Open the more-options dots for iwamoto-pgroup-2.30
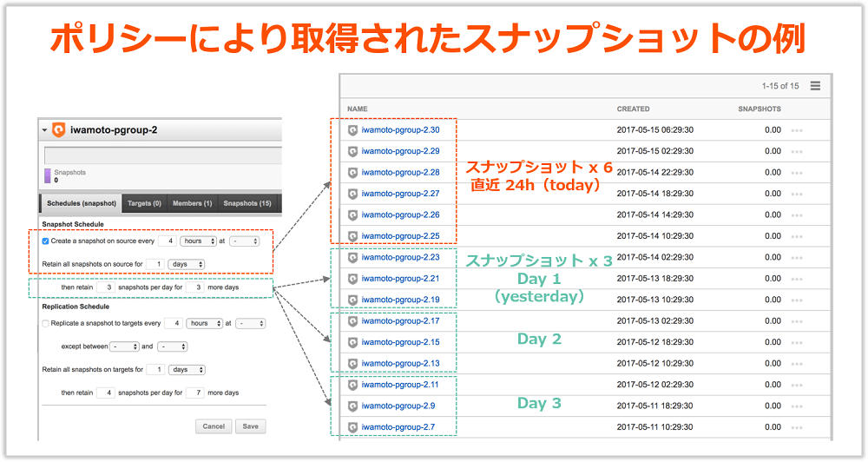 (x=797, y=131)
